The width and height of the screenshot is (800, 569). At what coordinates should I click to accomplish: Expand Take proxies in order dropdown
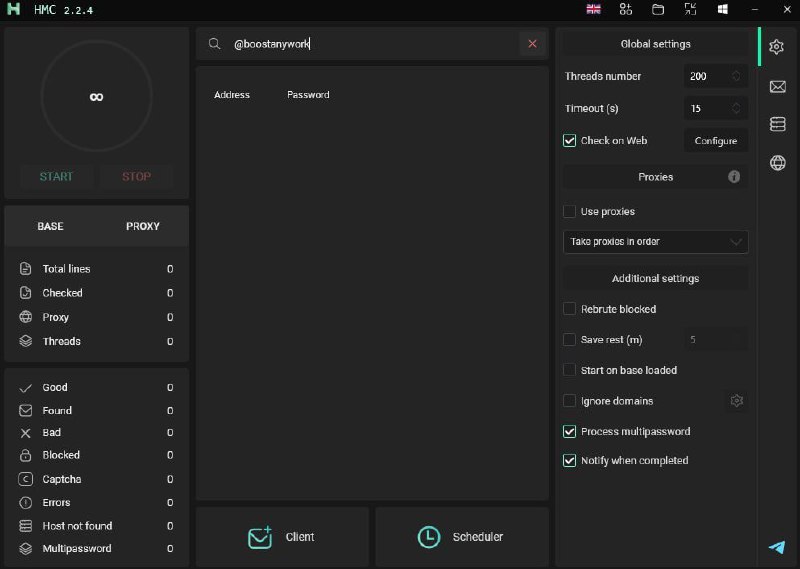pyautogui.click(x=656, y=242)
